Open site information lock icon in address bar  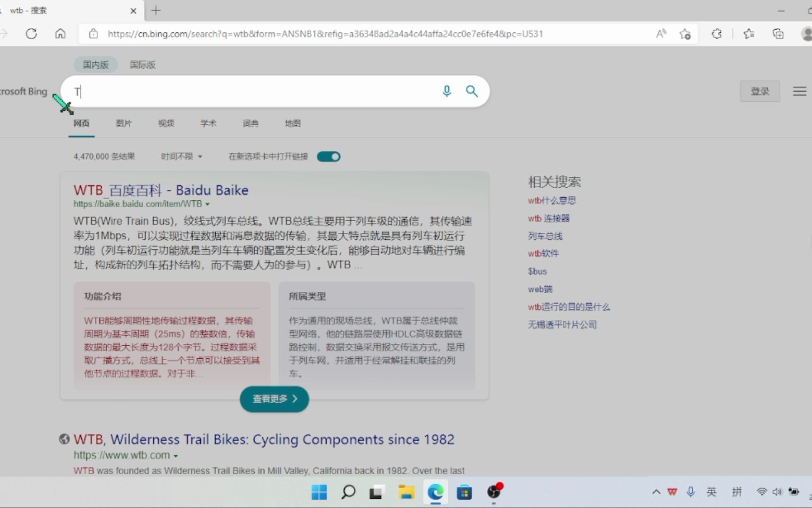coord(94,34)
